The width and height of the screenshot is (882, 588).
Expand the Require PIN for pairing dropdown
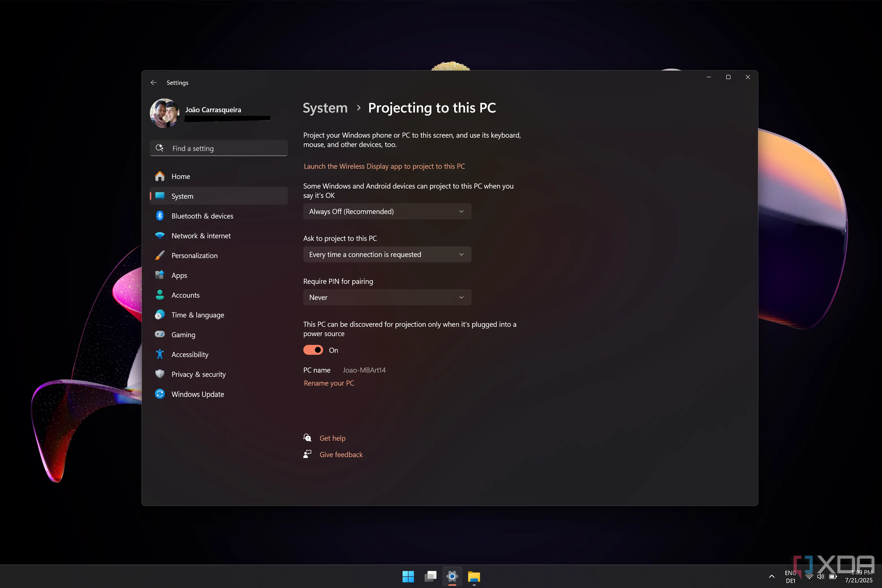387,297
